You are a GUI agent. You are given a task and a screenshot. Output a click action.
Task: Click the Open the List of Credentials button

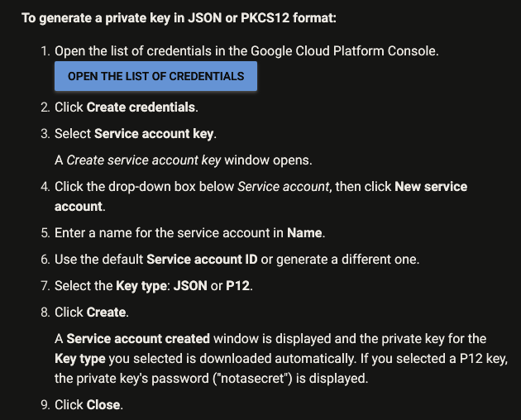point(155,76)
